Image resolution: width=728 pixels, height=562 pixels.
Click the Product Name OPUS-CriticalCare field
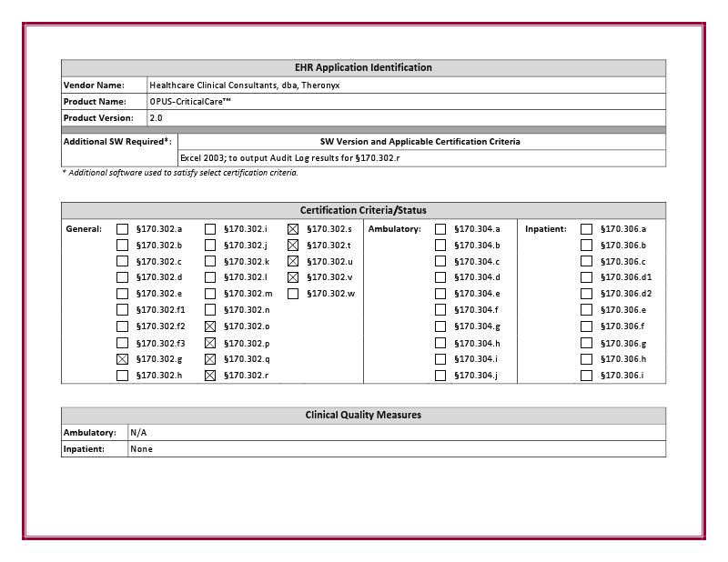(405, 102)
